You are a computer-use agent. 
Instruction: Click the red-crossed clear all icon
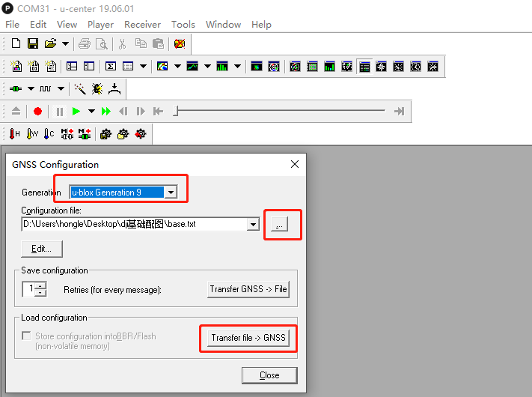(180, 43)
